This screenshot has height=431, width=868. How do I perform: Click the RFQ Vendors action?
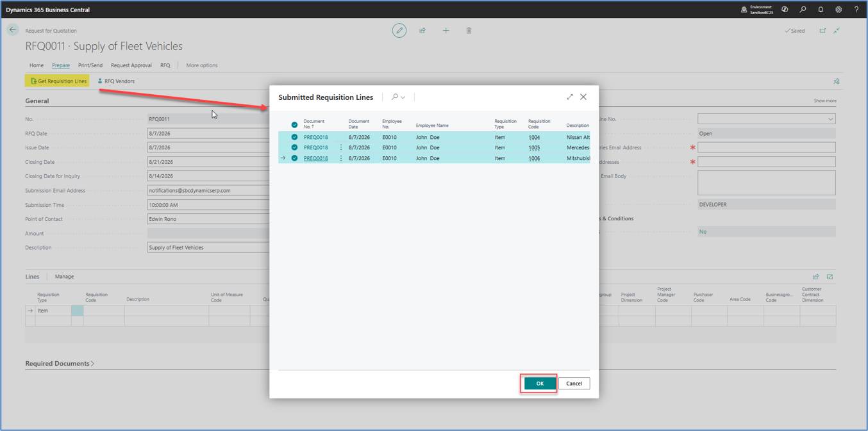tap(116, 81)
